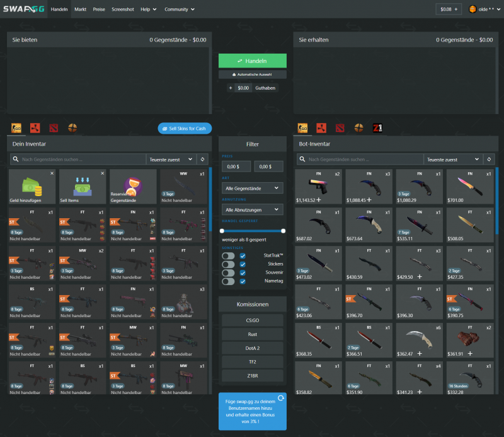Click the user avatar icon beside olde
Viewport: 504px width, 437px height.
[472, 9]
